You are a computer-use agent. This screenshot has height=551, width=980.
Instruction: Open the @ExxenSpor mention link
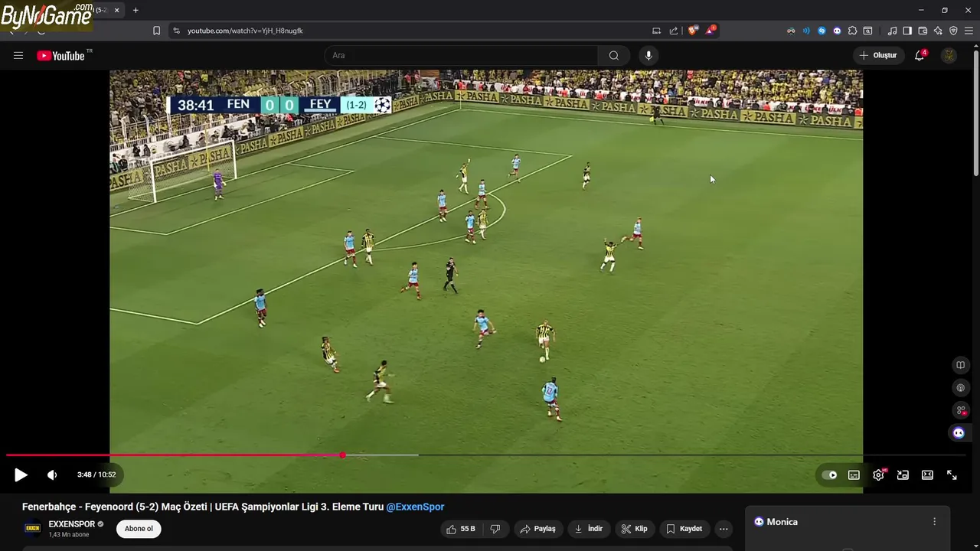pyautogui.click(x=415, y=507)
